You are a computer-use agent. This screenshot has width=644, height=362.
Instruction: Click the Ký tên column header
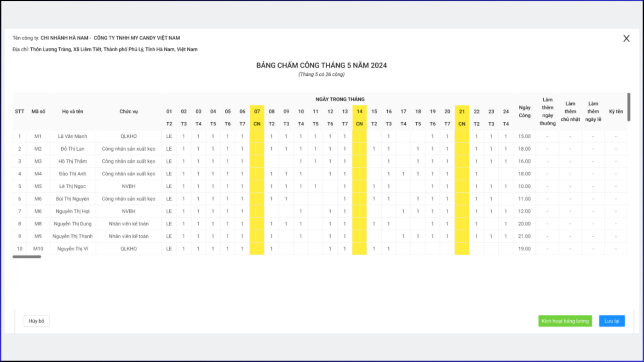(616, 112)
